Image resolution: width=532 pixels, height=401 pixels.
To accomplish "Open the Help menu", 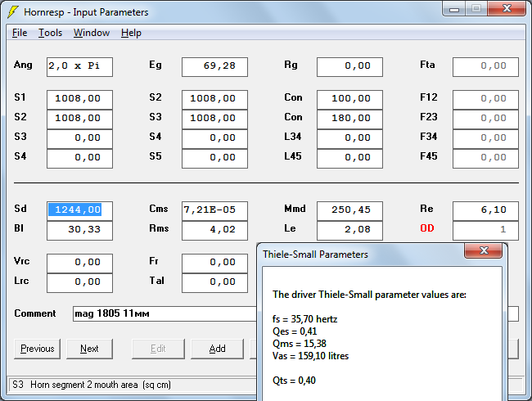I will point(131,33).
